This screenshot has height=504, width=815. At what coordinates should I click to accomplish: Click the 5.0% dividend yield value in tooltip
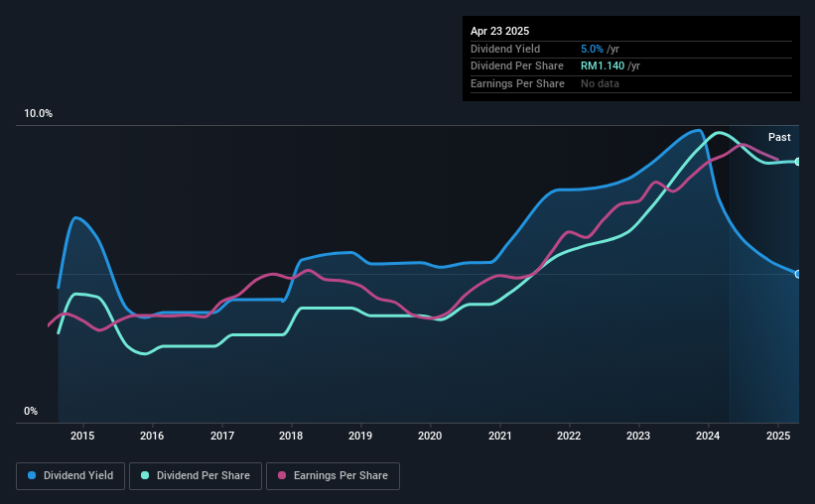tap(592, 49)
